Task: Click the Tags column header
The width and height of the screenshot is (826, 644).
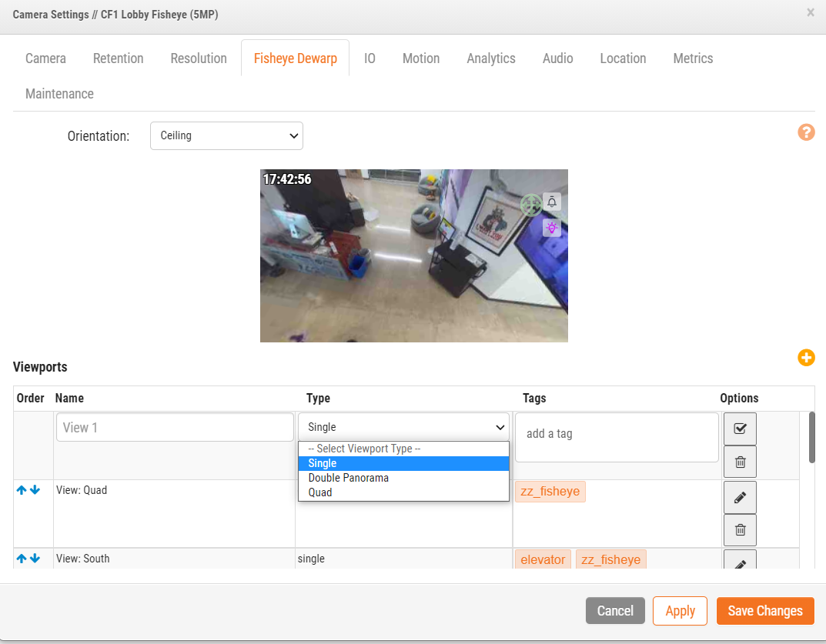Action: click(534, 398)
